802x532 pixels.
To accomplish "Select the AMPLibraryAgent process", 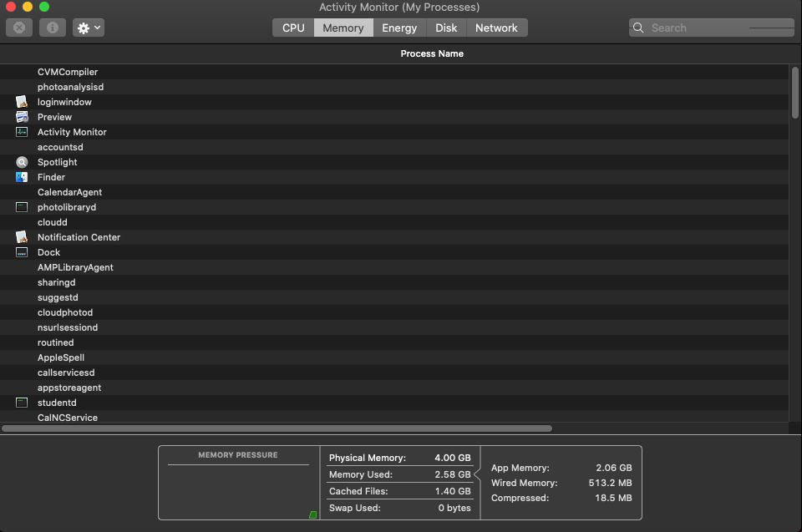I will click(x=393, y=267).
